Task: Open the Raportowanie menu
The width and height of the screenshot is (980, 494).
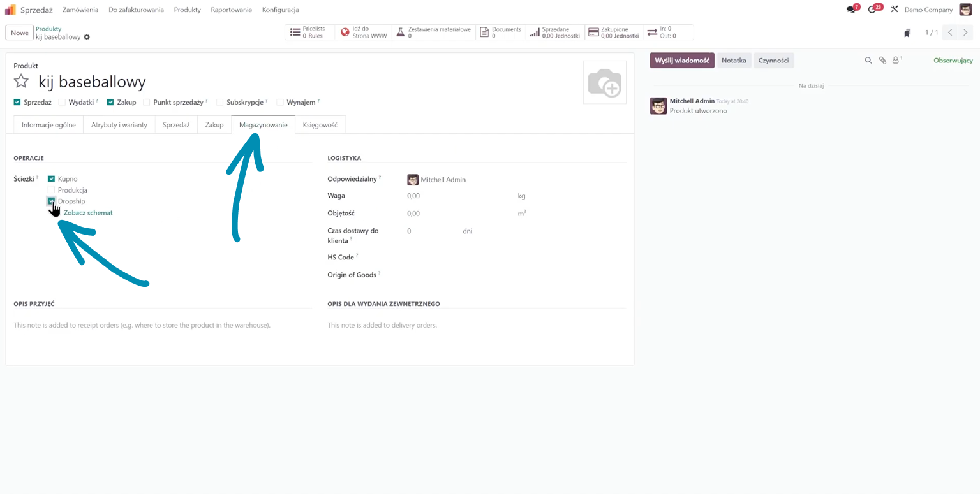Action: (x=231, y=10)
